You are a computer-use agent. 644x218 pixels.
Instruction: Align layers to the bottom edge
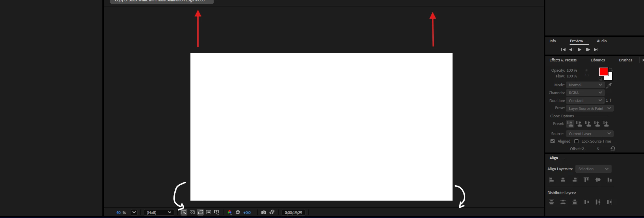point(610,180)
